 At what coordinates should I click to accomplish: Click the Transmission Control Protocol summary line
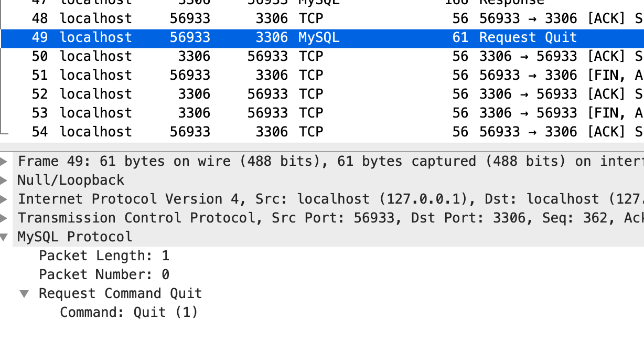click(210, 218)
